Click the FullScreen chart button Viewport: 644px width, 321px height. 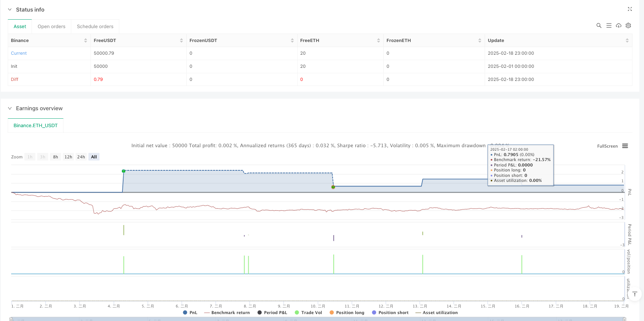point(607,146)
